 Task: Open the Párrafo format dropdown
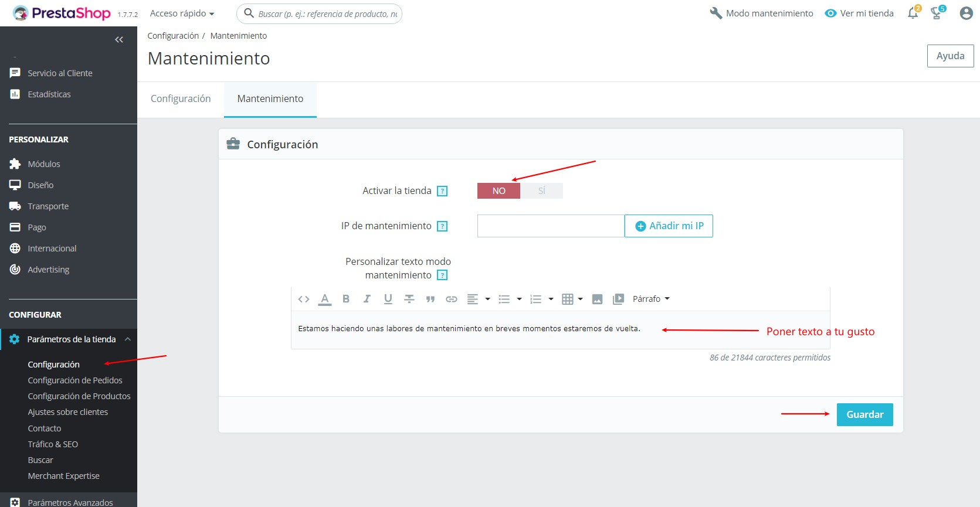click(x=651, y=299)
